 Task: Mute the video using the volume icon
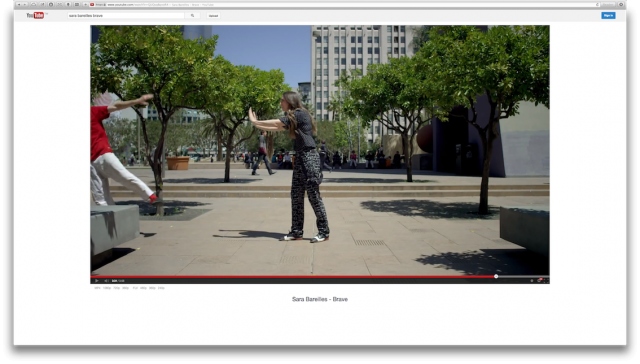pyautogui.click(x=106, y=281)
